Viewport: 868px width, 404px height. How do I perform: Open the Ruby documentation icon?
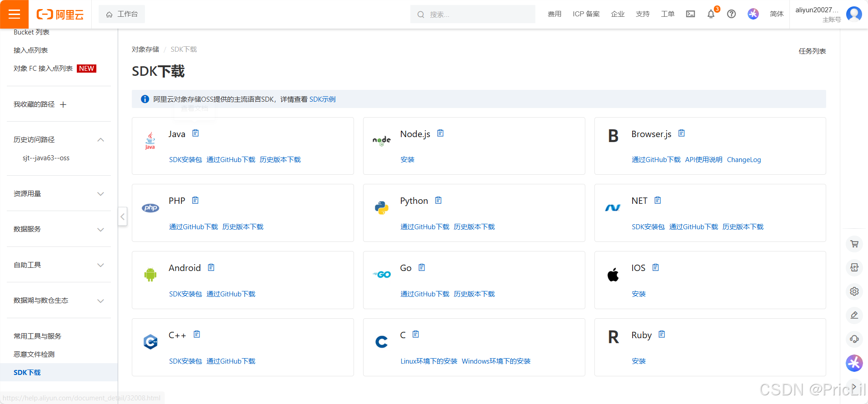(662, 334)
